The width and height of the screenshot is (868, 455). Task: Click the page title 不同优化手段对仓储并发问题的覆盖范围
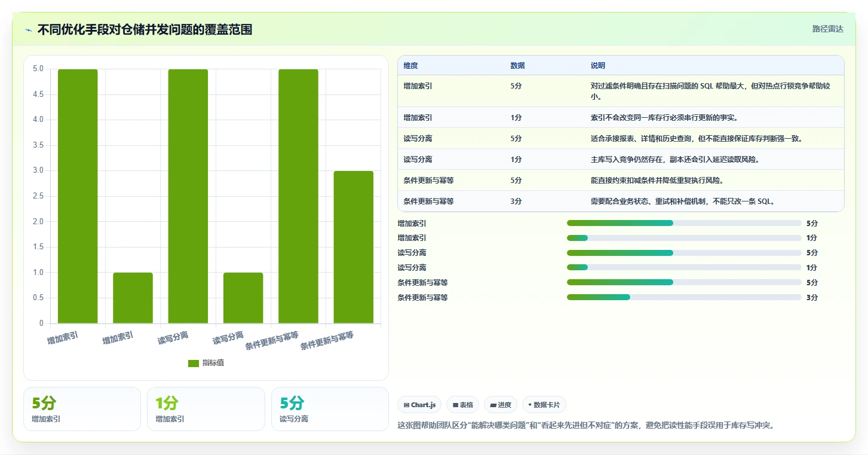145,30
